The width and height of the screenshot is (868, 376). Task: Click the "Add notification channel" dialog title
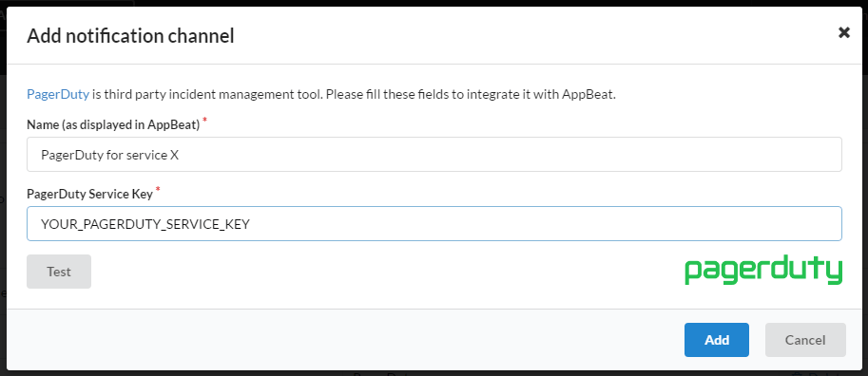[130, 36]
